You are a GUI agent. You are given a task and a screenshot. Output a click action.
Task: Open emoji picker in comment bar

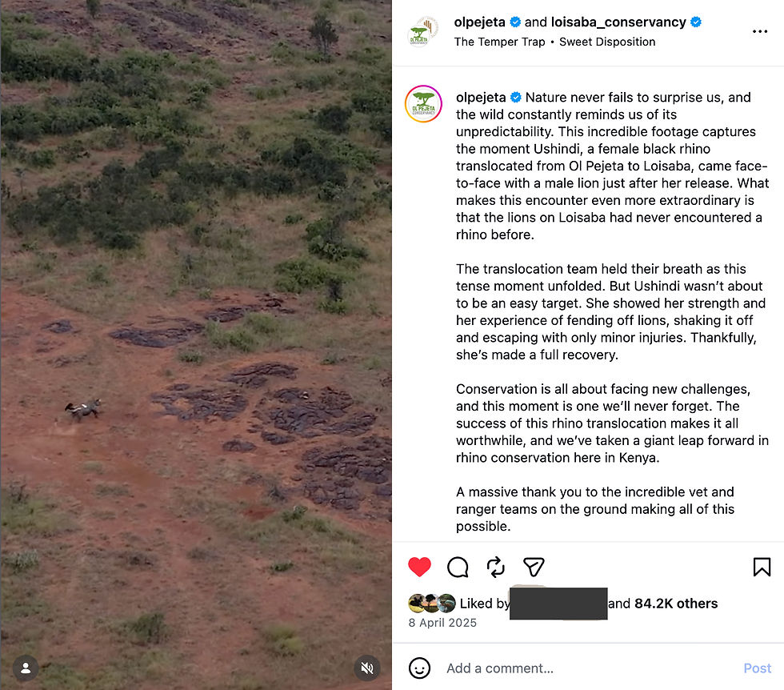coord(419,668)
